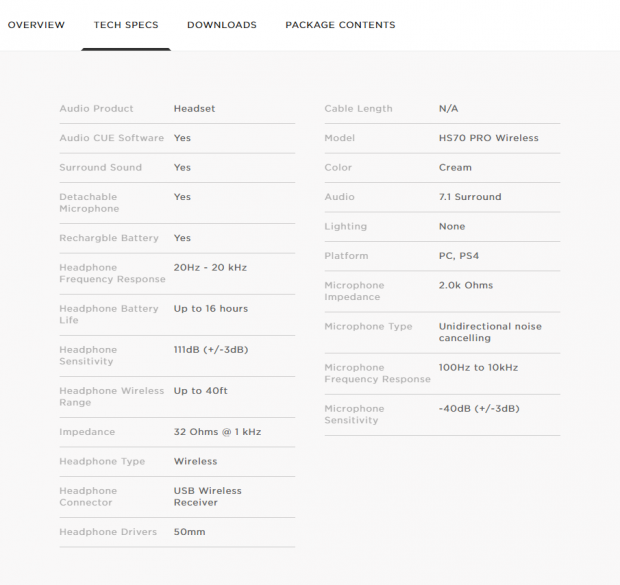Click the 'Headphone Type' label
This screenshot has width=620, height=585.
pyautogui.click(x=102, y=461)
